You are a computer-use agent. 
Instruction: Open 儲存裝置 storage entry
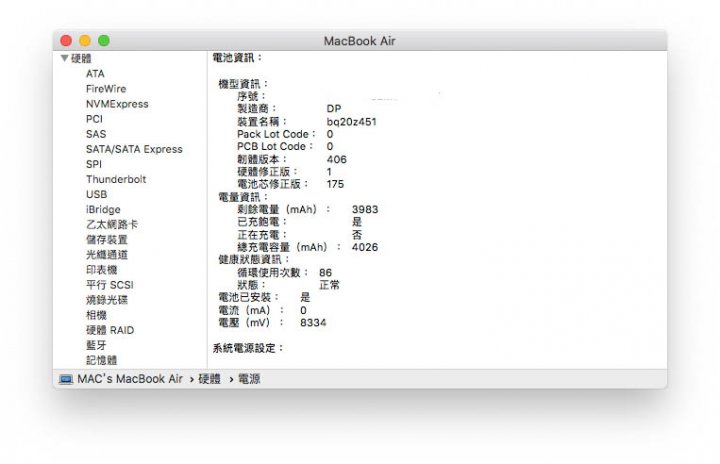(107, 239)
